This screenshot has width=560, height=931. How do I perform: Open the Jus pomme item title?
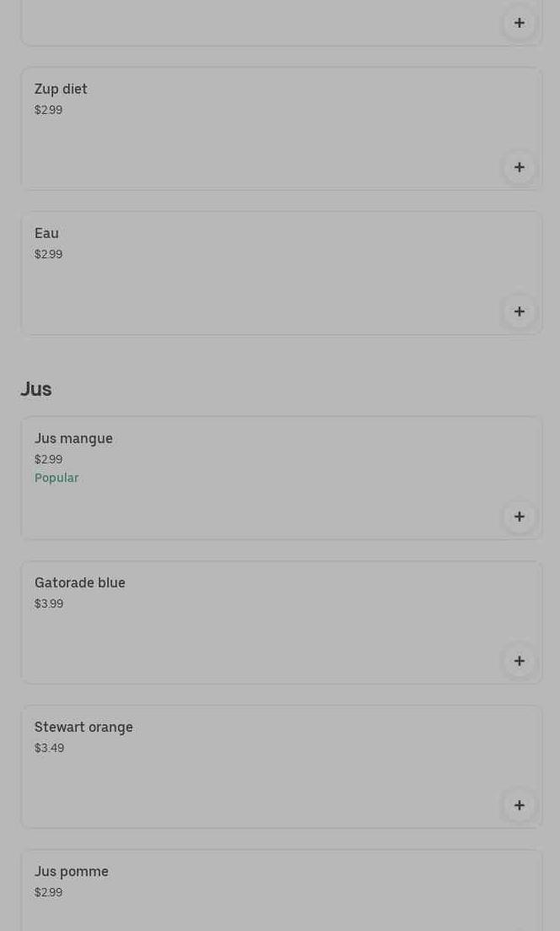(71, 871)
